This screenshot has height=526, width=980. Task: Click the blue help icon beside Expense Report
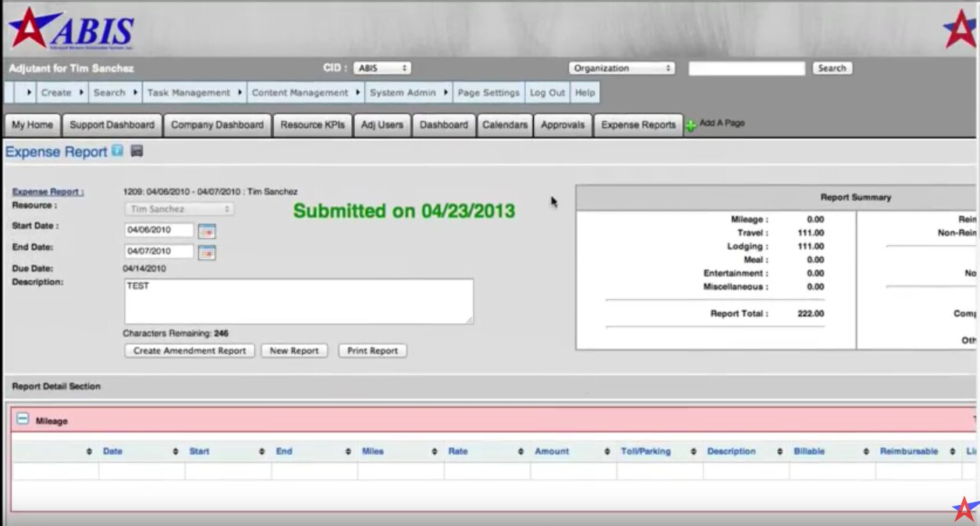point(117,151)
